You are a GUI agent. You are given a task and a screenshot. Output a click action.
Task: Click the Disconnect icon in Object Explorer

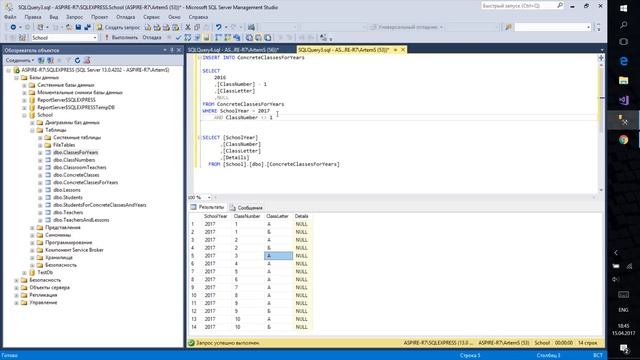[x=50, y=60]
